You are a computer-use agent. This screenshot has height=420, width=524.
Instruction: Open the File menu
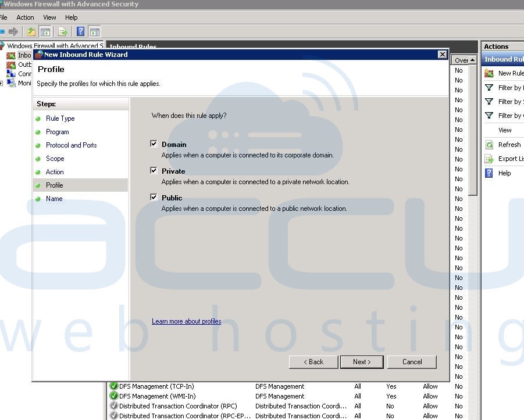click(3, 17)
